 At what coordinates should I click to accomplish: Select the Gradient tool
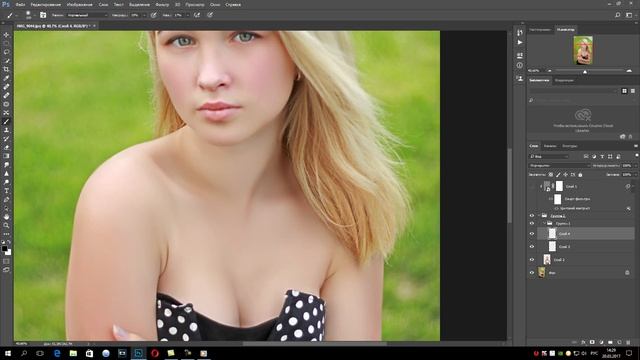click(6, 156)
